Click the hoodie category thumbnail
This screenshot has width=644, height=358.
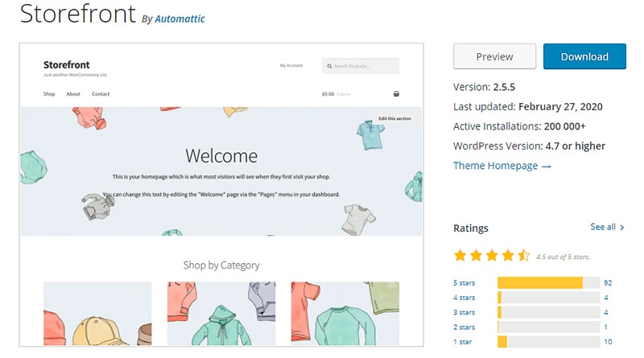point(221,314)
